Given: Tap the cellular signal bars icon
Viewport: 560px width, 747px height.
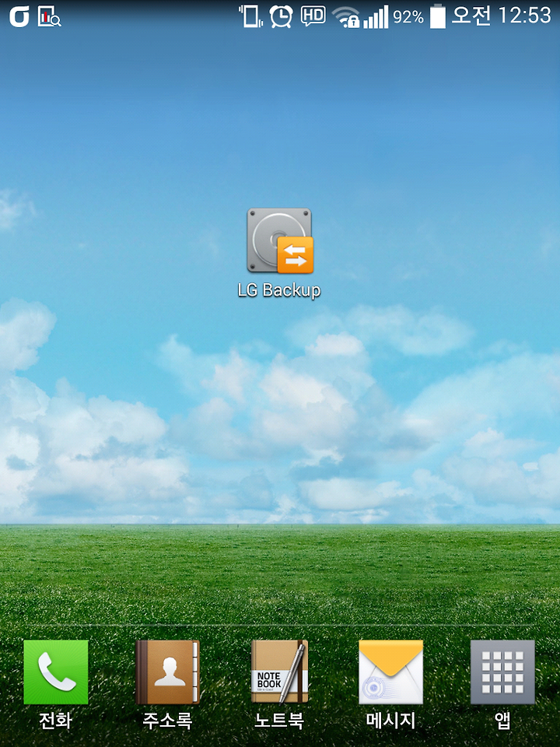Looking at the screenshot, I should coord(376,17).
